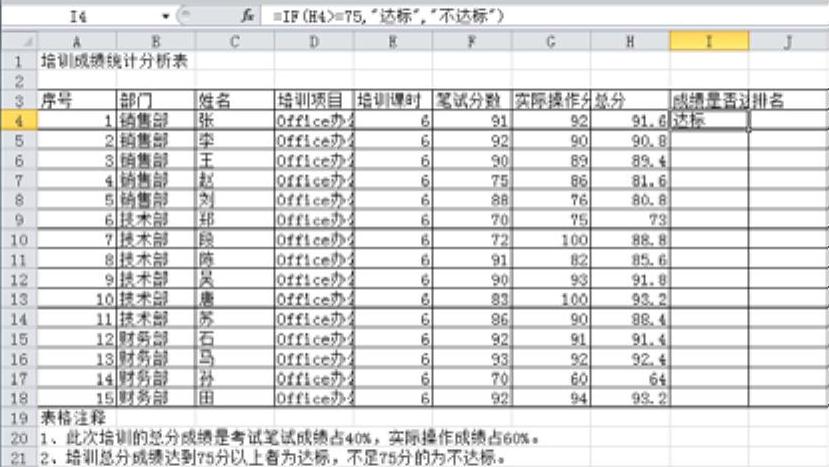
Task: Select column C header
Action: tap(234, 41)
